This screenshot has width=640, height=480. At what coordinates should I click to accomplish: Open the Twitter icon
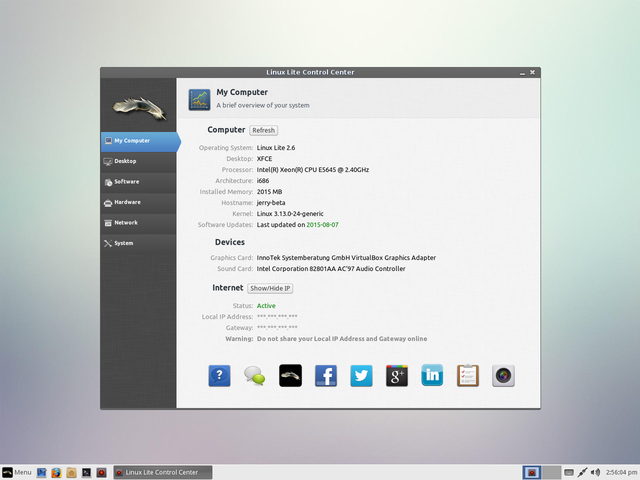[361, 376]
